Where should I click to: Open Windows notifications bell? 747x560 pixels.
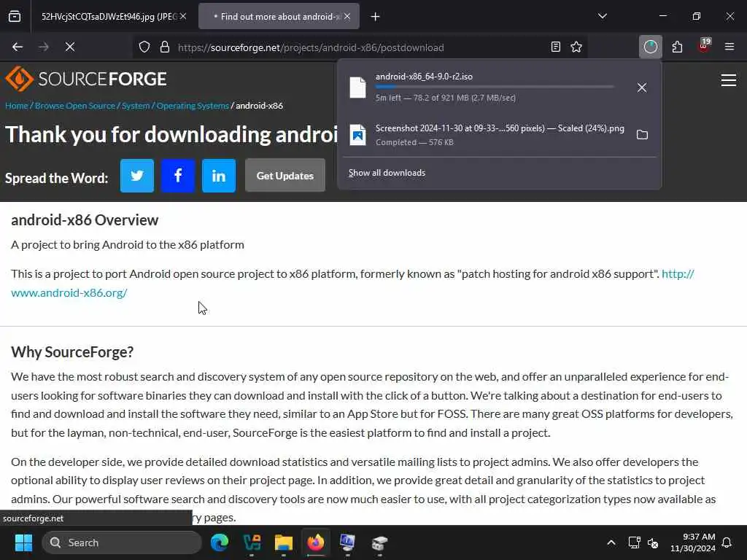[x=727, y=542]
